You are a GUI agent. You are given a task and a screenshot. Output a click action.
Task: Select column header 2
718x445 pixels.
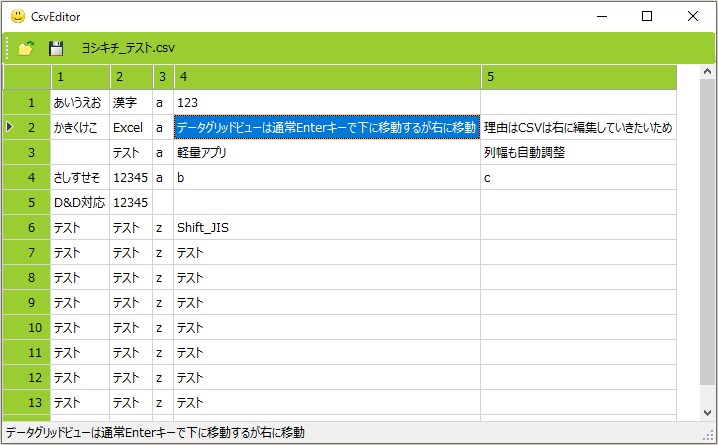point(131,77)
